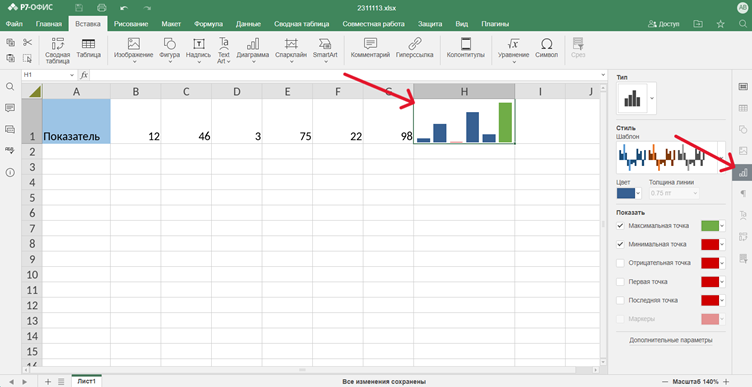
Task: Enable Первая точка checkbox
Action: pos(621,281)
